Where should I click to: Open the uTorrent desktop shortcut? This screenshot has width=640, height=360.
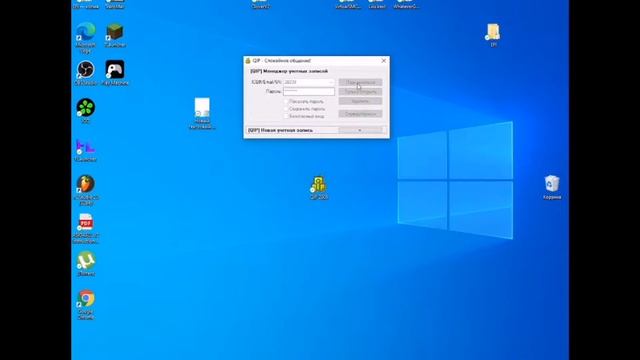(86, 261)
